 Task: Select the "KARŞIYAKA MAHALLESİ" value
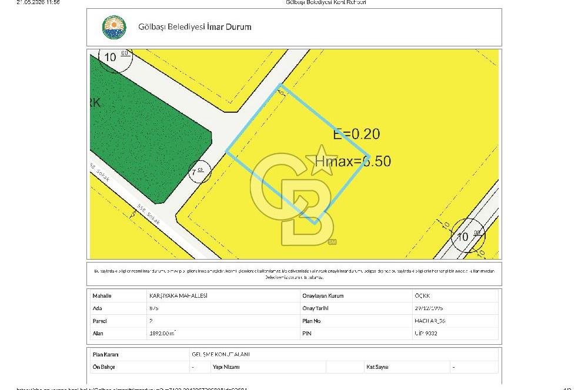coord(179,296)
